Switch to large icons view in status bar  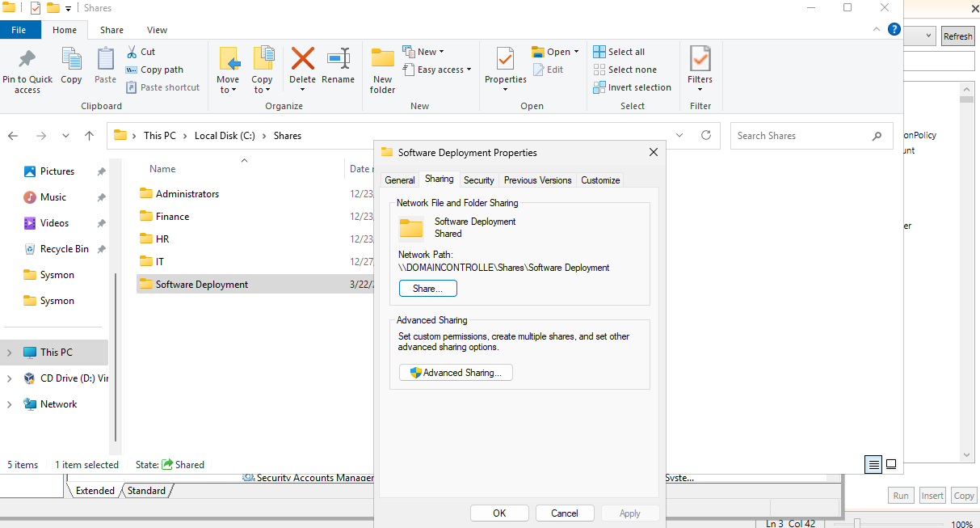coord(891,464)
